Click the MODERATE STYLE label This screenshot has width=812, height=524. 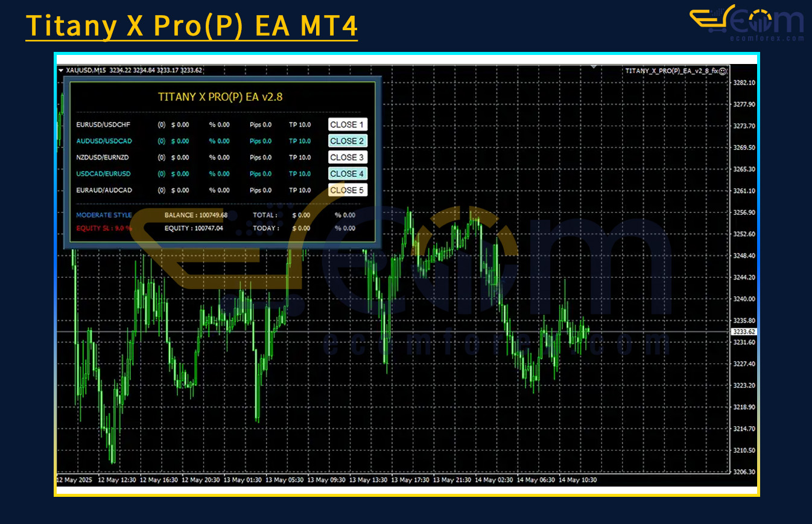104,215
